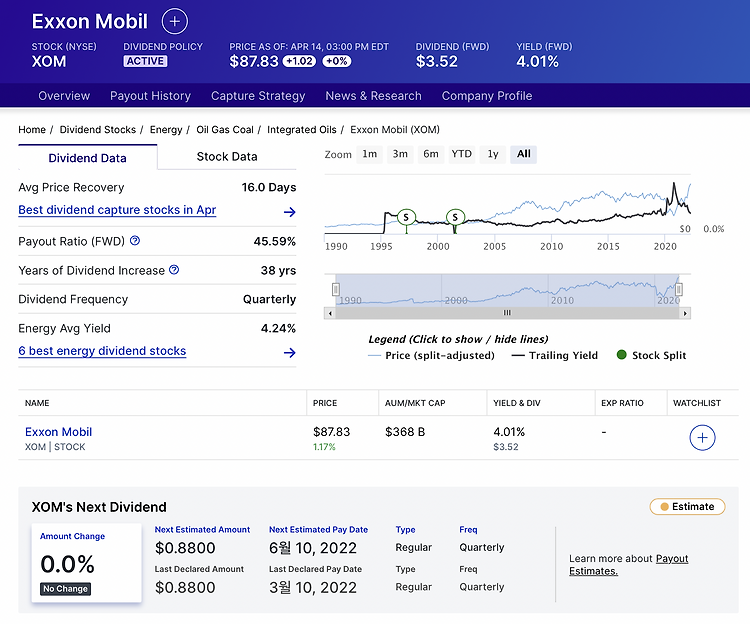Click chart navigator right scroll arrow
750x624 pixels.
(x=685, y=313)
